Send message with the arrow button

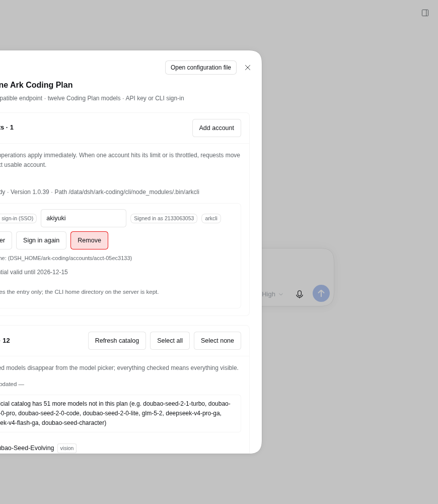tap(321, 293)
